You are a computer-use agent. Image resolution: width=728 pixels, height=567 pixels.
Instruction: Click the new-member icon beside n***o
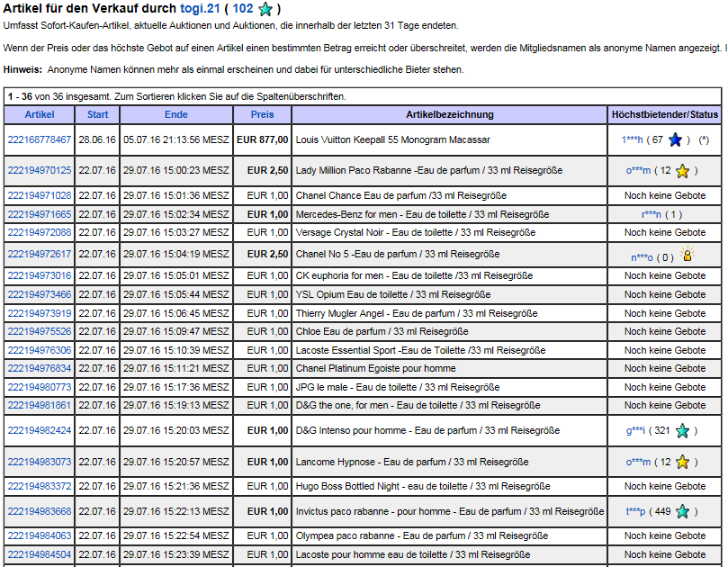688,254
